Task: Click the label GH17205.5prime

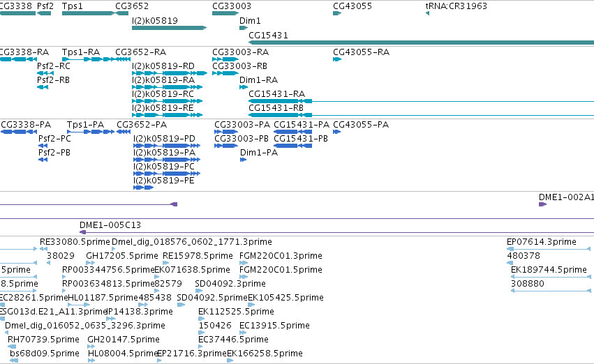Action: [122, 256]
